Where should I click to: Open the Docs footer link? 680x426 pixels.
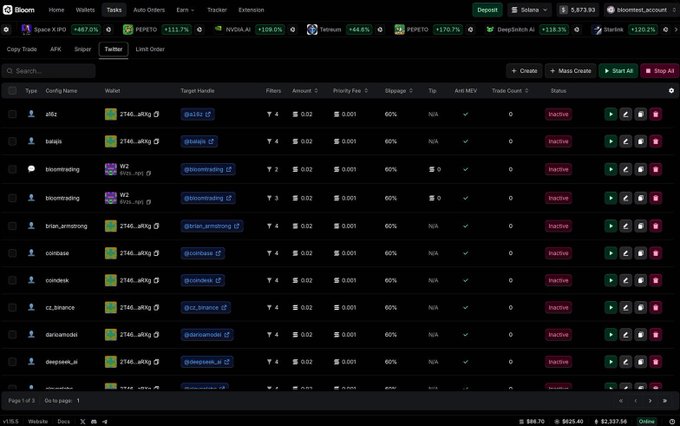point(63,421)
